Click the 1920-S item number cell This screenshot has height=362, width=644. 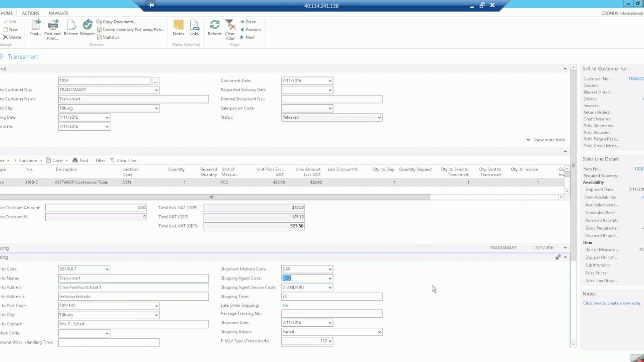click(x=31, y=183)
